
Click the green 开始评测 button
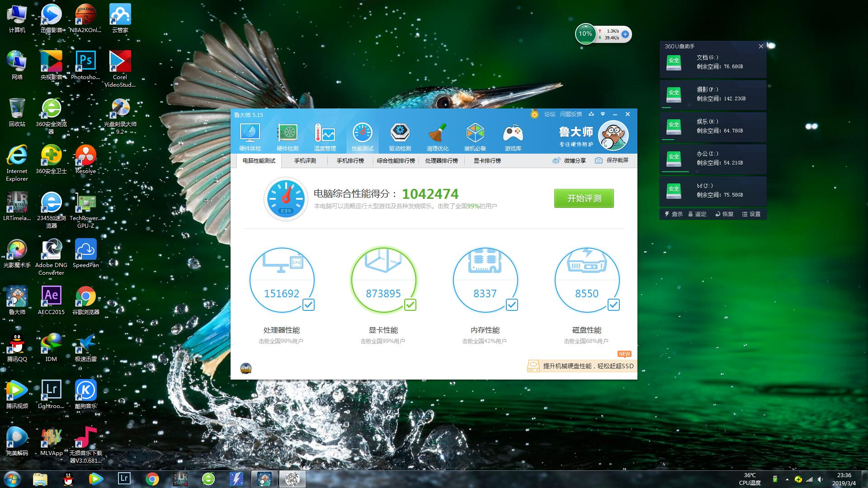(584, 198)
